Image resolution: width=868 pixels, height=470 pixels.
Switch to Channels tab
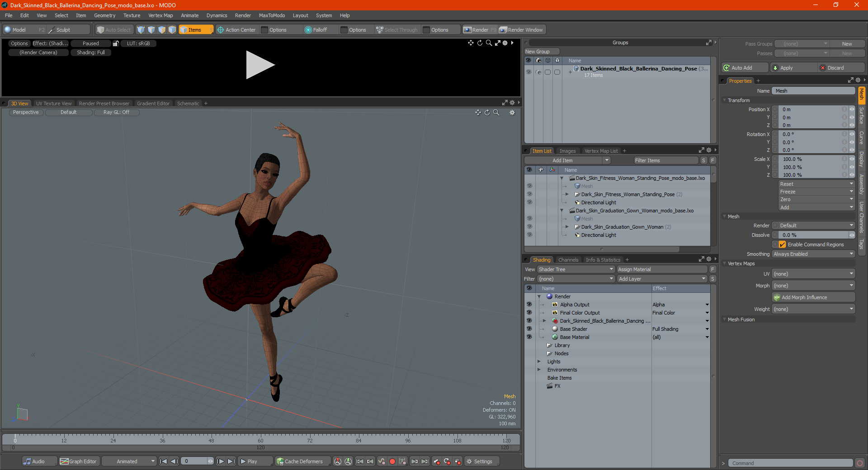[568, 260]
